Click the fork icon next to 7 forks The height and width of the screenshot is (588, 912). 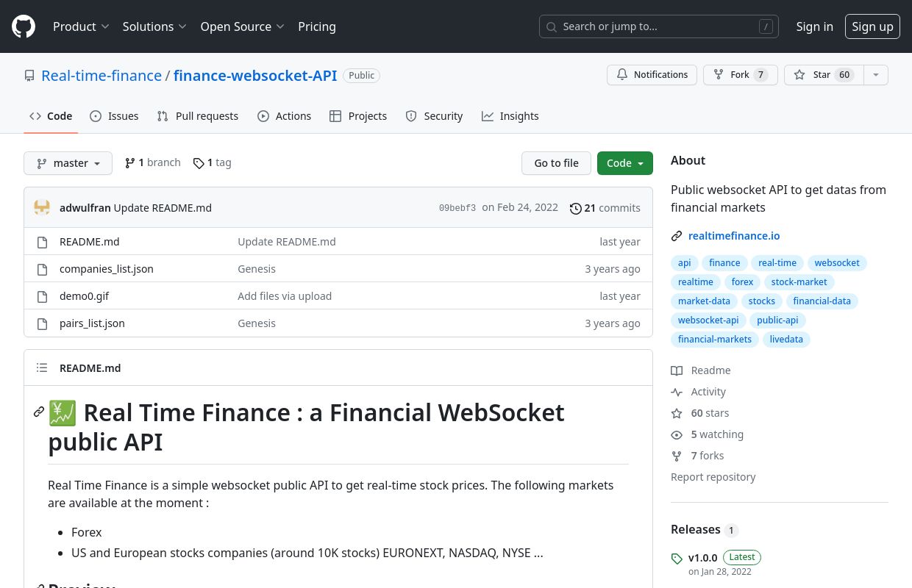(x=677, y=456)
